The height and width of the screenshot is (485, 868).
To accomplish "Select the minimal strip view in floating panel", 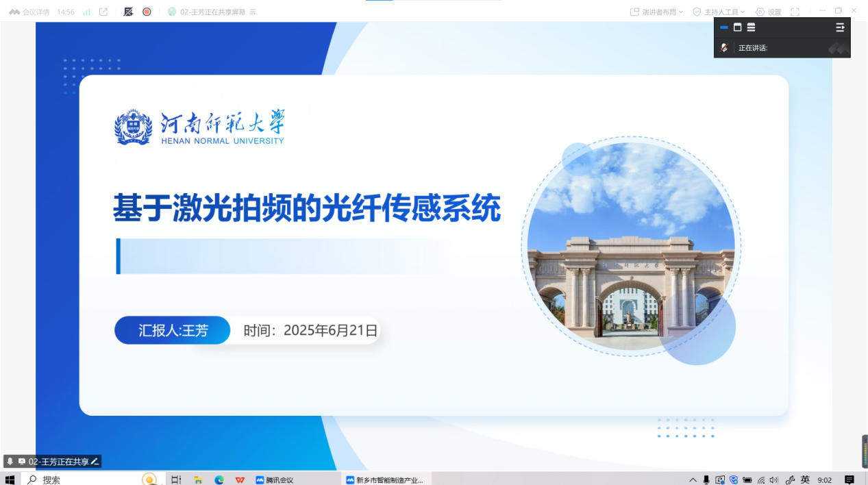I will coord(723,27).
